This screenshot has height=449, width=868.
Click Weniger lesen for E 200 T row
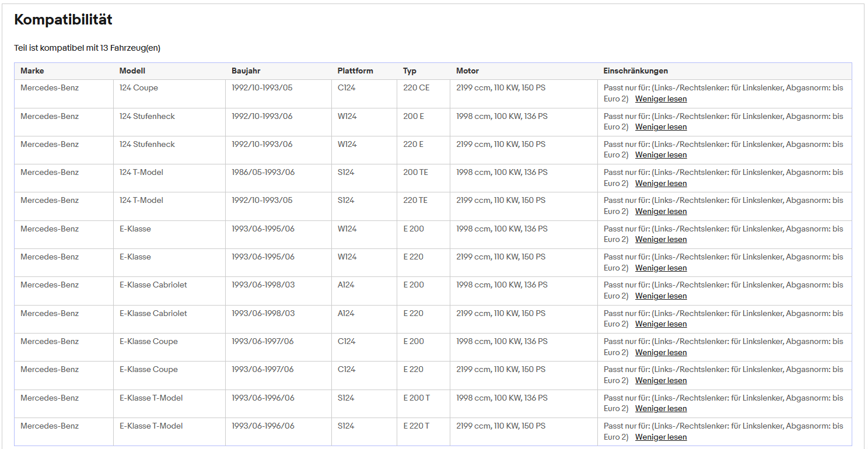(661, 408)
